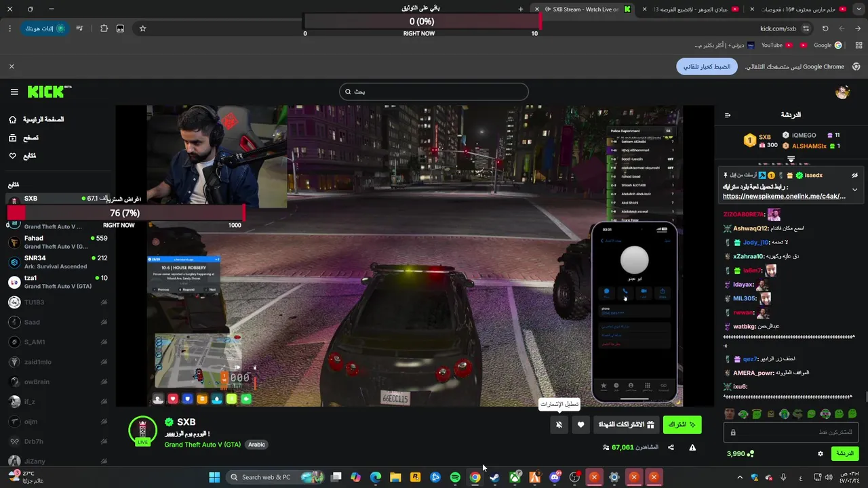Click the green Chat send button
Viewport: 868px width, 488px height.
point(844,453)
